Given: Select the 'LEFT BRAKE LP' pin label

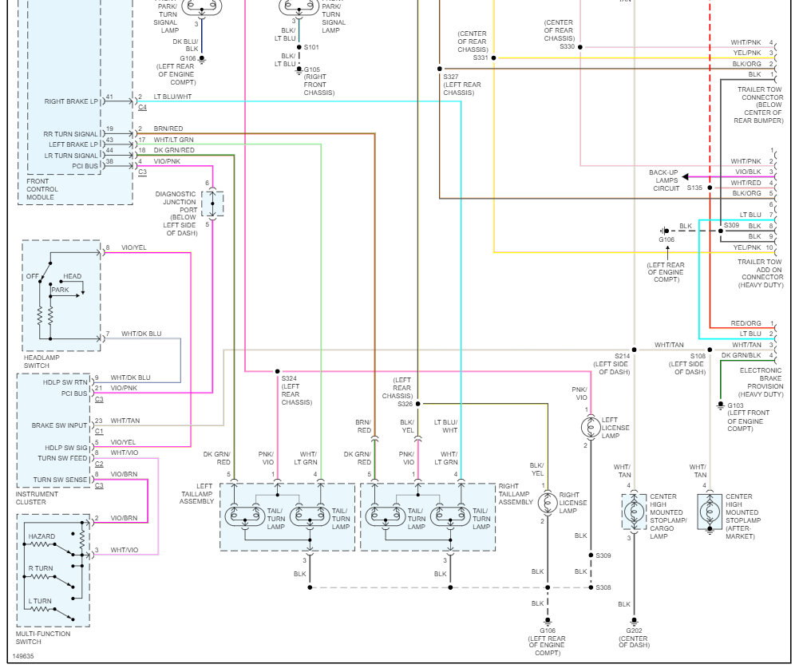Looking at the screenshot, I should (73, 144).
